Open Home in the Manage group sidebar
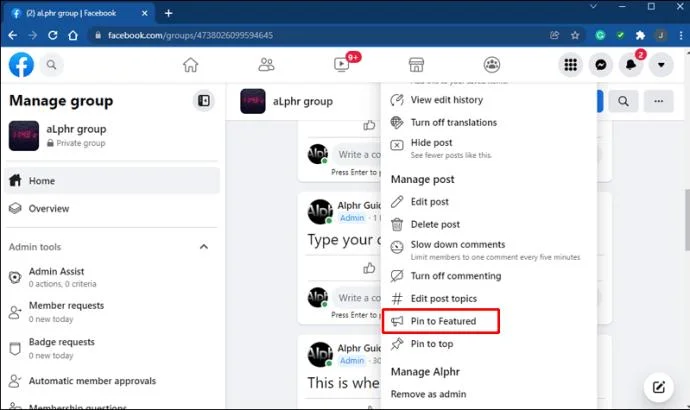This screenshot has width=690, height=410. click(x=112, y=180)
